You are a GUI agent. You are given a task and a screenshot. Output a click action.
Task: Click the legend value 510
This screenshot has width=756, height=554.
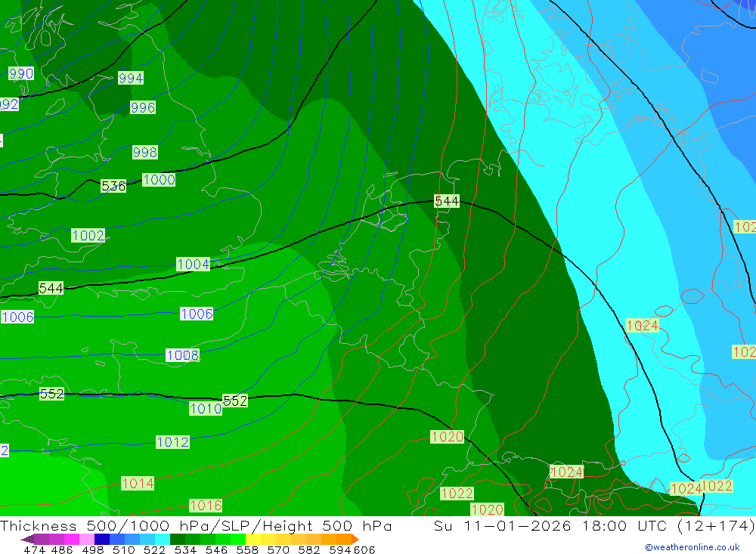click(x=123, y=550)
